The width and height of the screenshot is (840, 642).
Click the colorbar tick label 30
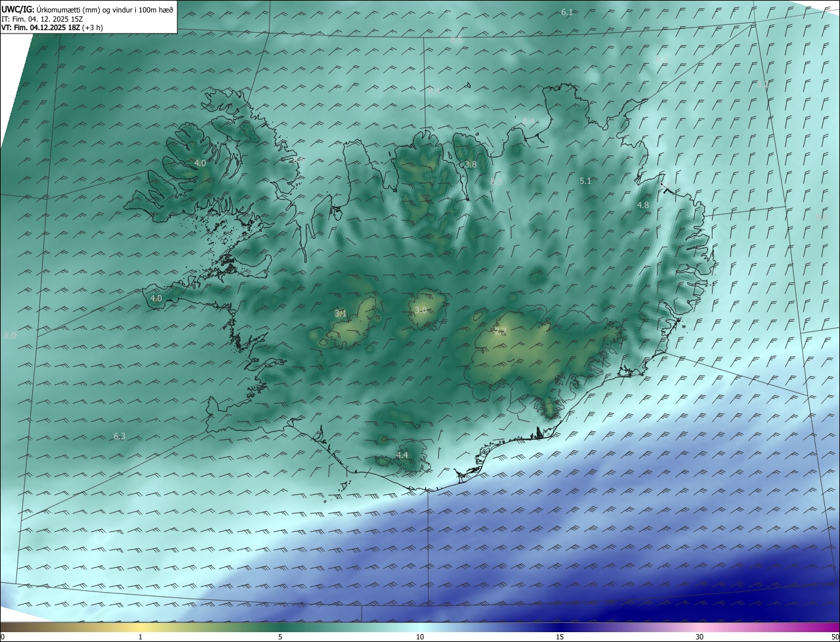pos(700,637)
